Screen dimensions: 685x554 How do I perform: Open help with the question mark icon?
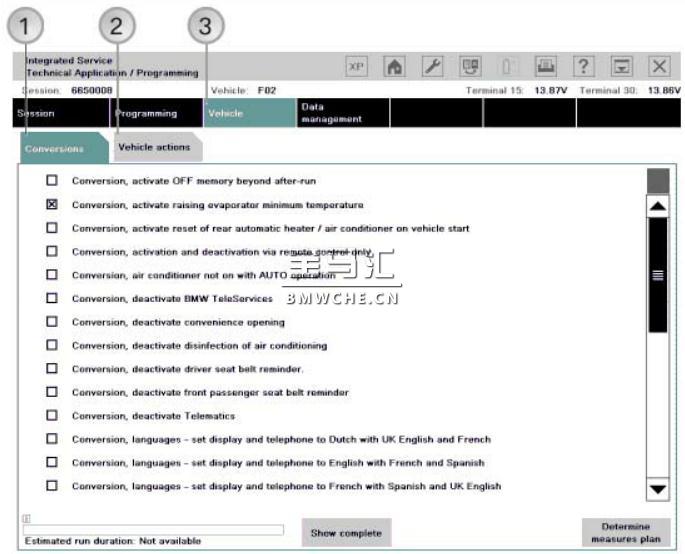point(584,67)
